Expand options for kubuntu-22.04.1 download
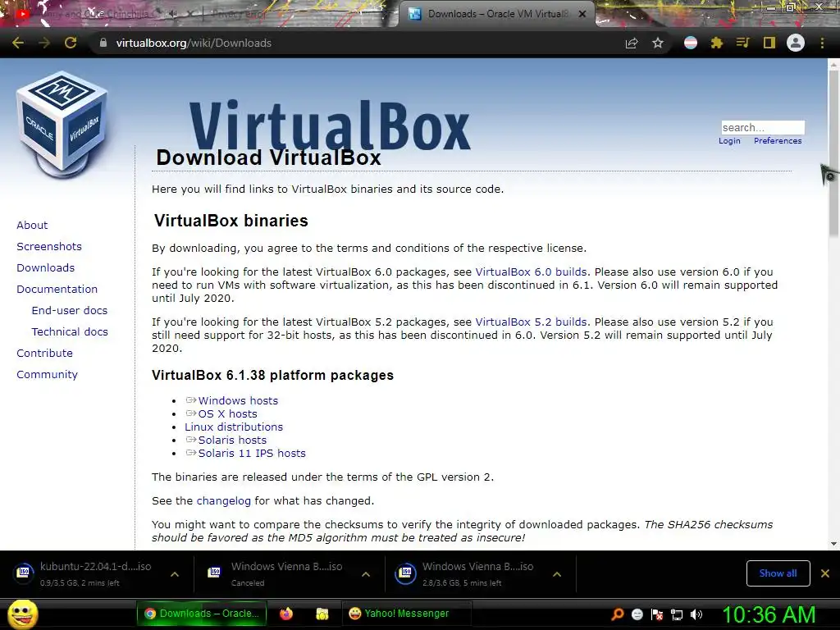Viewport: 840px width, 630px height. 175,573
